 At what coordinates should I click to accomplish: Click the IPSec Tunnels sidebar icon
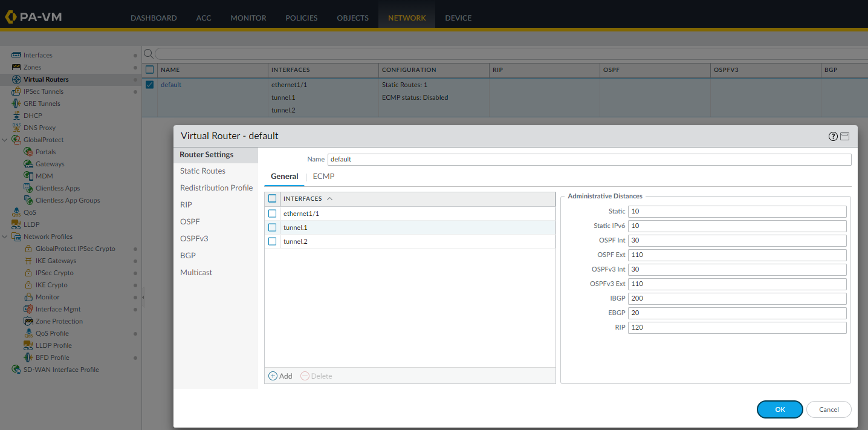[x=16, y=91]
